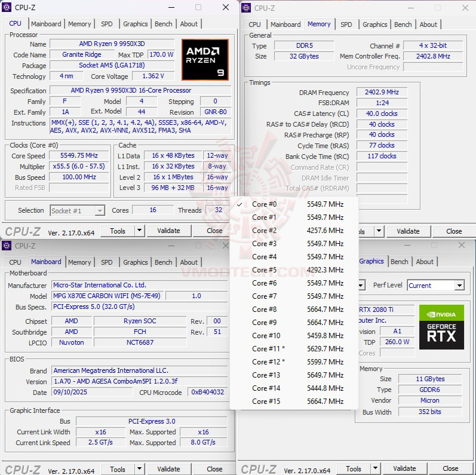The image size is (476, 475).
Task: Click the GPU memory Size value 11 GBytes
Action: click(x=430, y=379)
